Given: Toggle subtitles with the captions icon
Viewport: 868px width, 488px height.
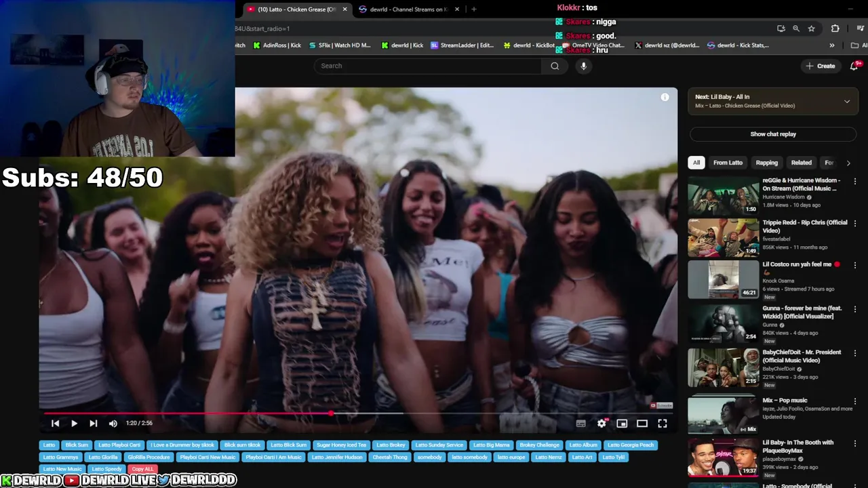Looking at the screenshot, I should click(580, 424).
